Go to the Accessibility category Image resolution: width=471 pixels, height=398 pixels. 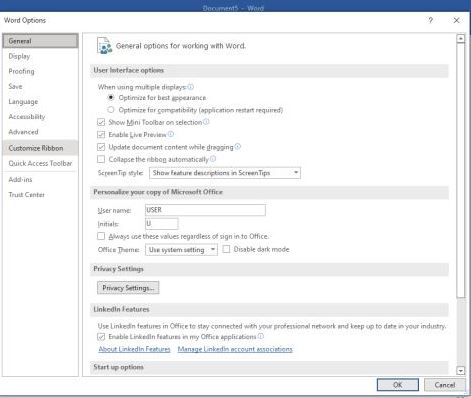tap(40, 117)
